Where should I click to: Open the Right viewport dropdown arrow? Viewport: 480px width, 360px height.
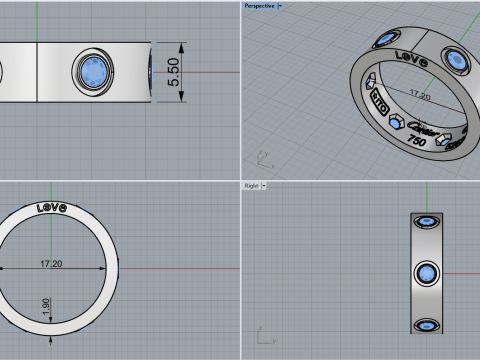click(263, 186)
